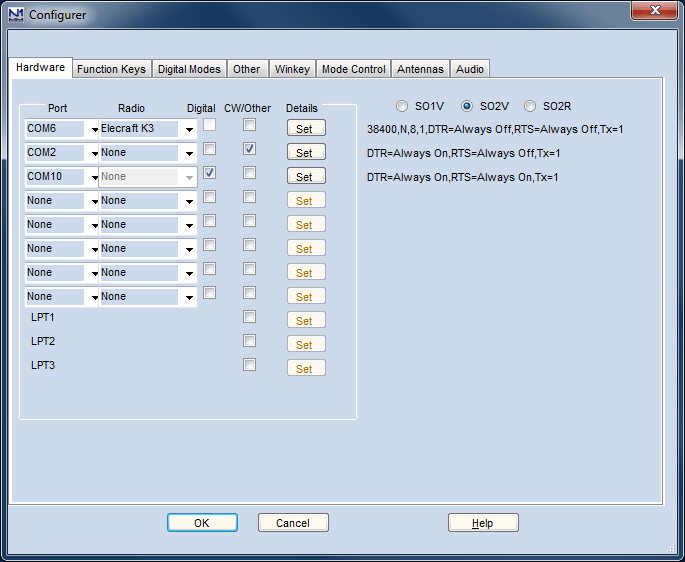
Task: Click Set button for LPT3
Action: 306,368
